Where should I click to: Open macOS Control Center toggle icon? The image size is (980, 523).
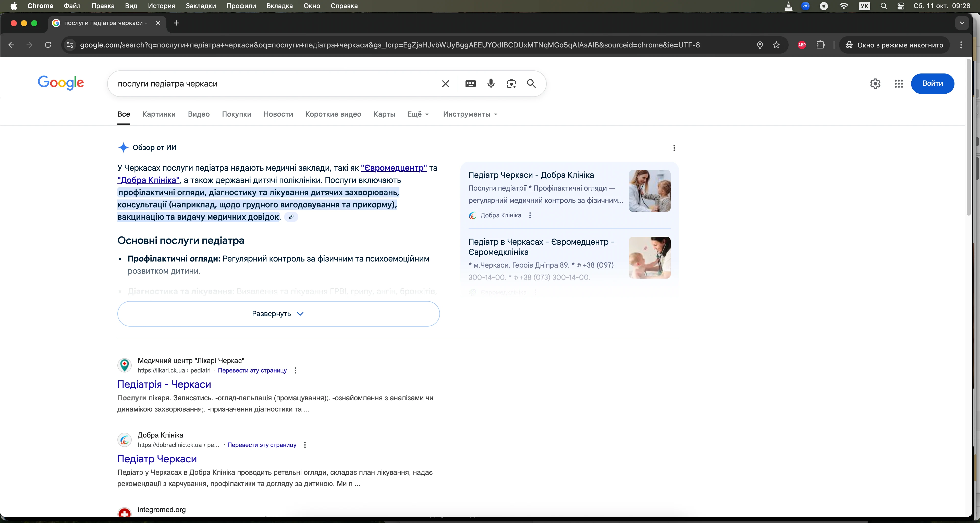coord(901,6)
